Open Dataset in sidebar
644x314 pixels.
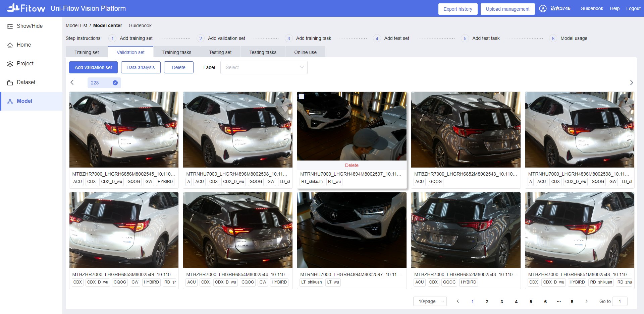[26, 82]
